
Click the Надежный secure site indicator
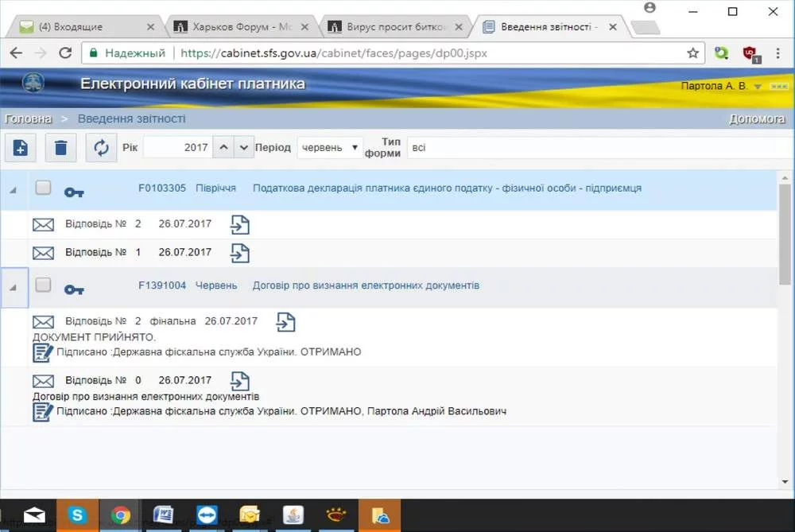127,53
